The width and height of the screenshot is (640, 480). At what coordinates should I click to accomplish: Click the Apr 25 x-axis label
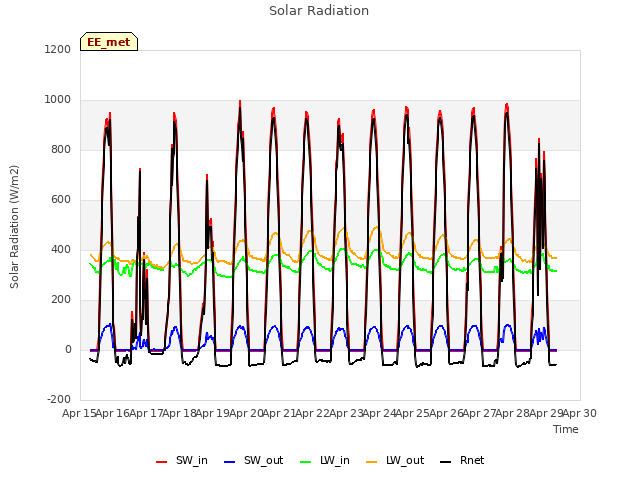413,413
